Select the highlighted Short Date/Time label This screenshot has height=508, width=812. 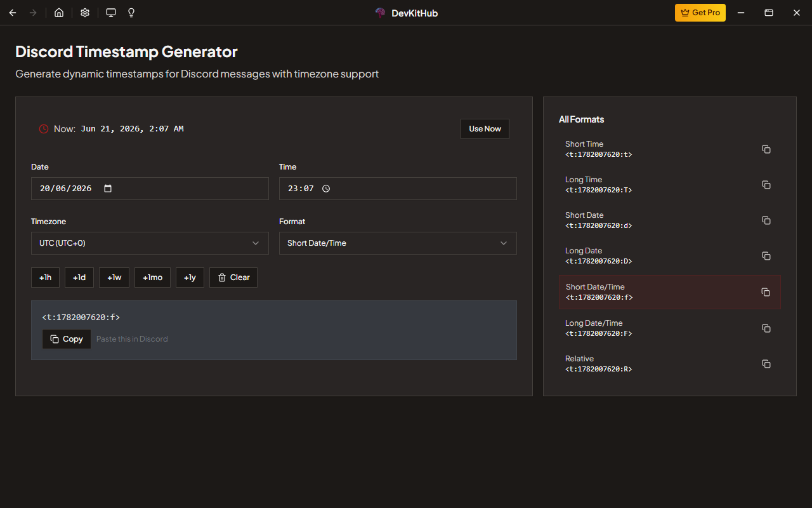point(595,287)
